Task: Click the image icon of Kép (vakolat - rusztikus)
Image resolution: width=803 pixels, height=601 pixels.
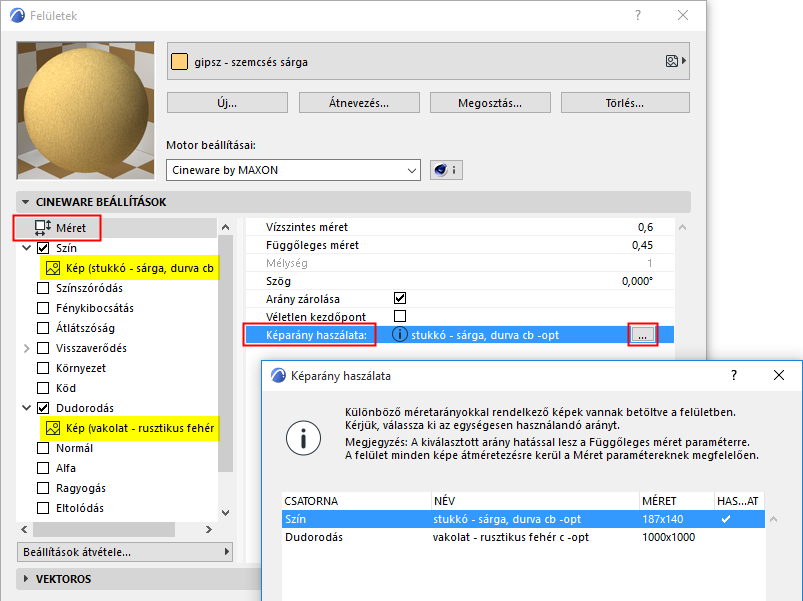Action: (53, 428)
